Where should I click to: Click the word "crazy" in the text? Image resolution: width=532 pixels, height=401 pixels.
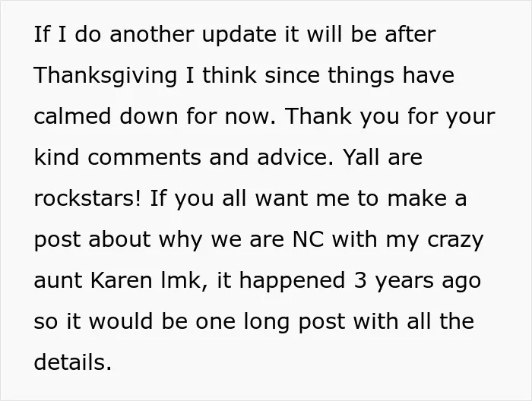455,240
